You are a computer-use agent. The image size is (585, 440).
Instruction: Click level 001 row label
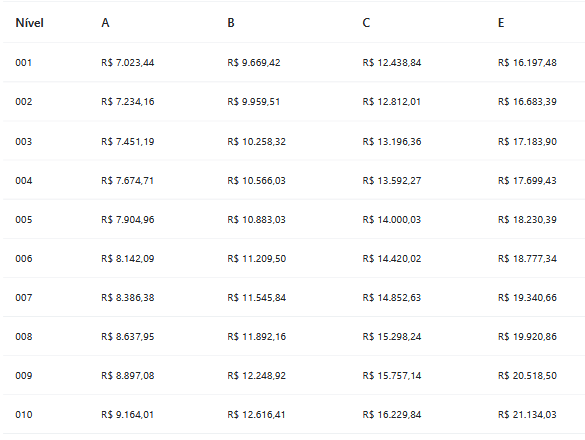tap(24, 63)
